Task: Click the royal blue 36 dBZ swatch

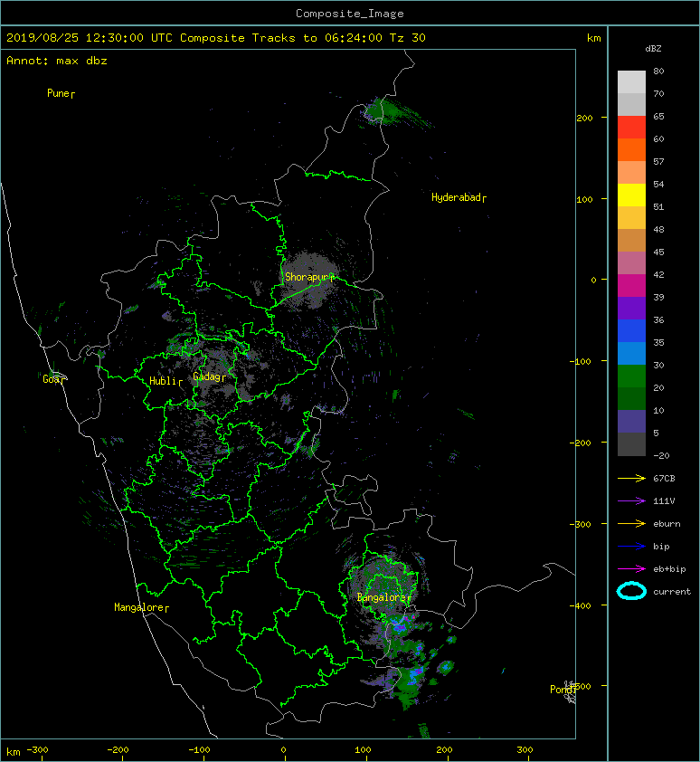Action: (x=631, y=330)
